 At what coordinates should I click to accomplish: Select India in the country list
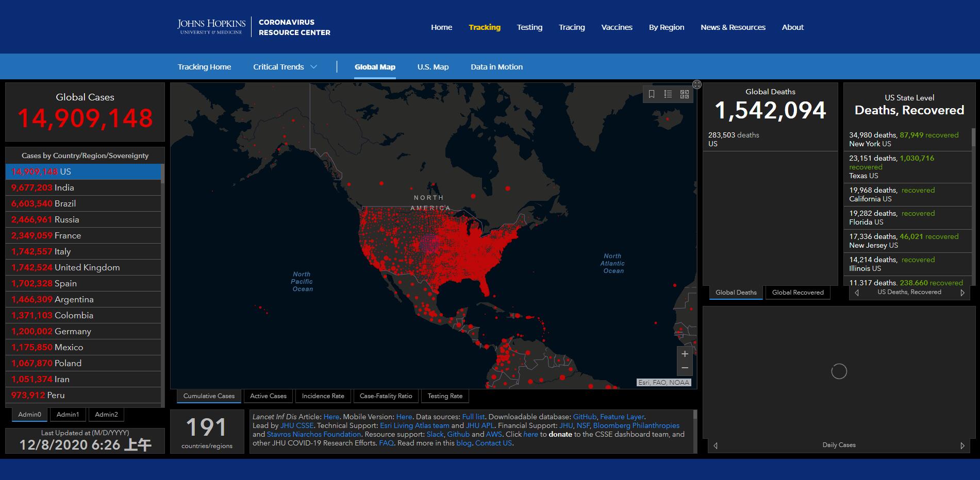(83, 187)
